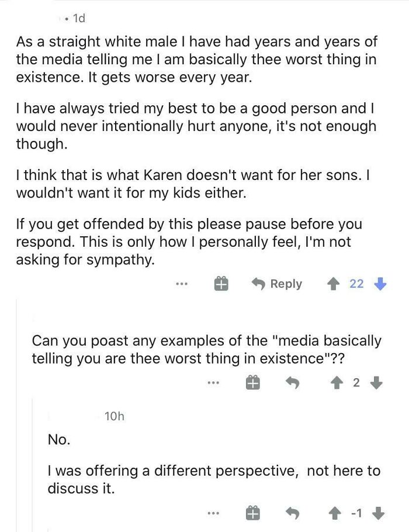Click Reply on the top comment
This screenshot has width=409, height=532.
point(277,284)
